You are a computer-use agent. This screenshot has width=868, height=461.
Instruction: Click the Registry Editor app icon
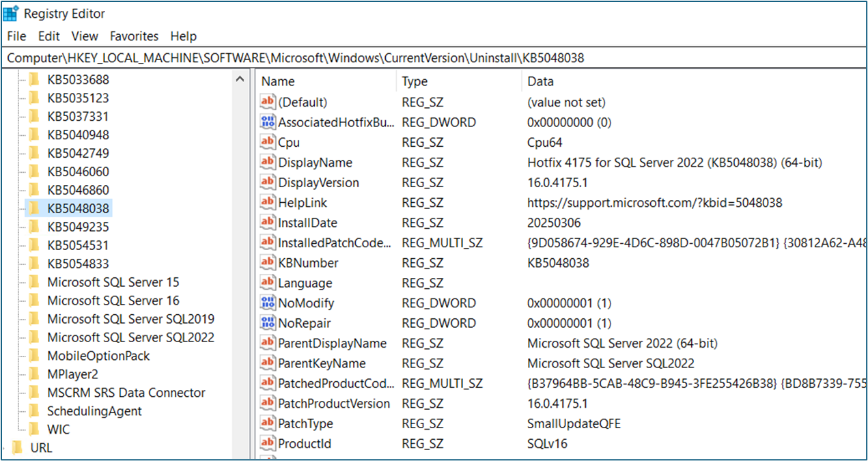(11, 13)
